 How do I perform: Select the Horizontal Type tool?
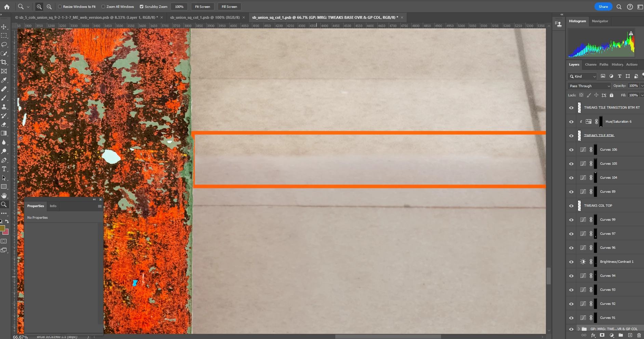(x=4, y=169)
